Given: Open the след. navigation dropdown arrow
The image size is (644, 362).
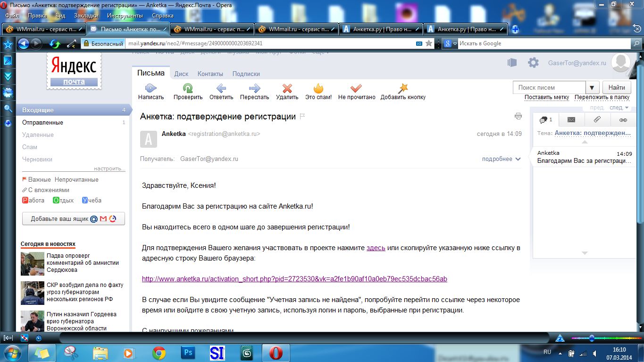Looking at the screenshot, I should pyautogui.click(x=627, y=108).
